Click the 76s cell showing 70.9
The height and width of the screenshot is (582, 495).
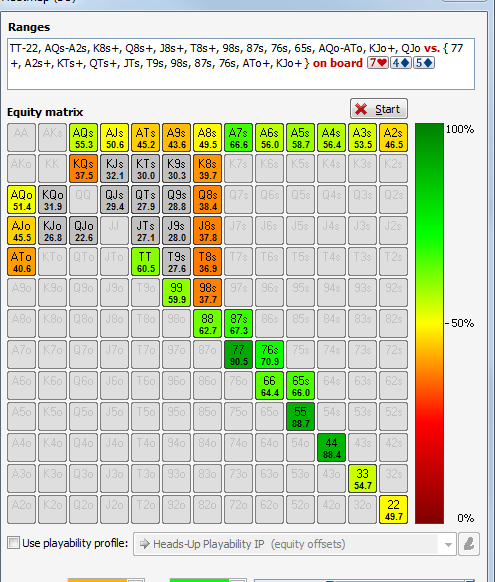tap(269, 355)
